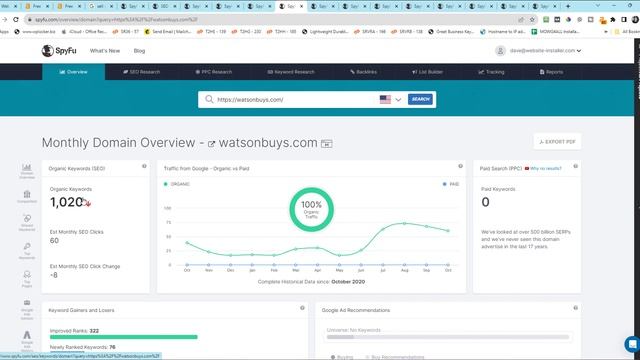Select the Buying radio option
640x360 pixels.
point(342,357)
